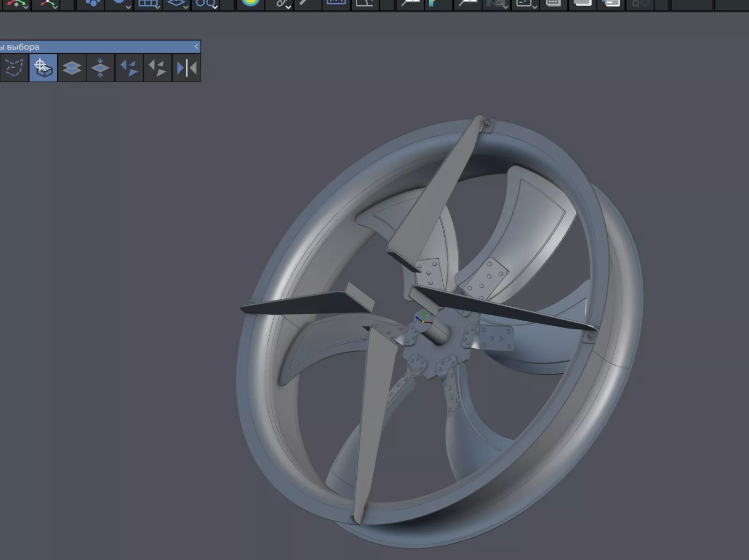Image resolution: width=749 pixels, height=560 pixels.
Task: Select the blue triangles selection icon
Action: coord(129,68)
